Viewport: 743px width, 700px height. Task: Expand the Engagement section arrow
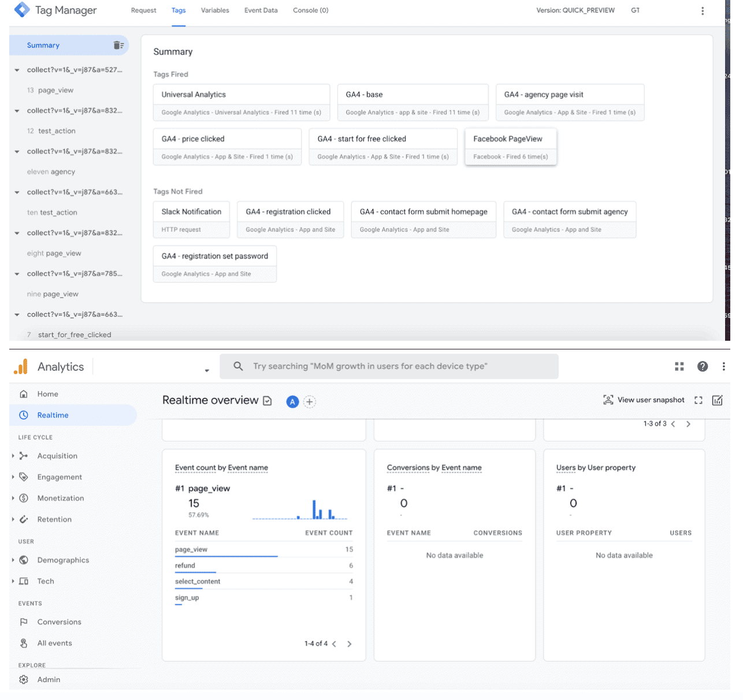tap(13, 477)
